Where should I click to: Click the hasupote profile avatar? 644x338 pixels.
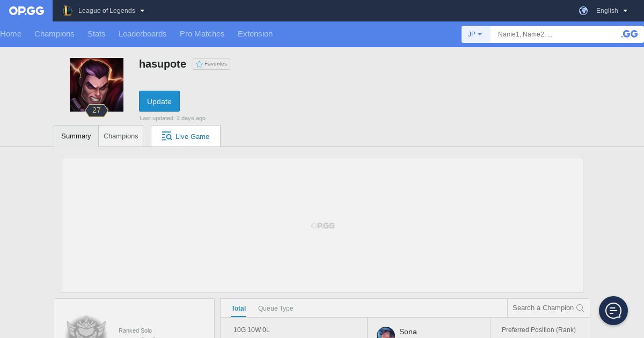coord(97,85)
